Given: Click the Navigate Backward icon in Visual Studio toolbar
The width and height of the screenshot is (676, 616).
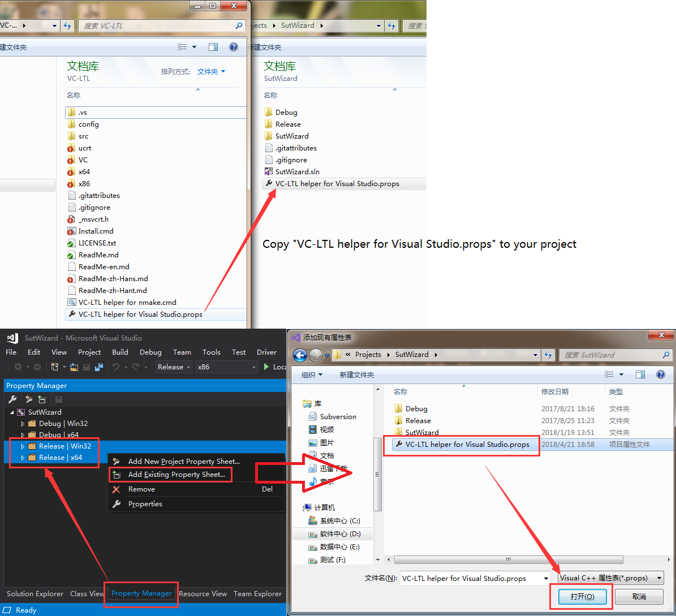Looking at the screenshot, I should [x=18, y=367].
